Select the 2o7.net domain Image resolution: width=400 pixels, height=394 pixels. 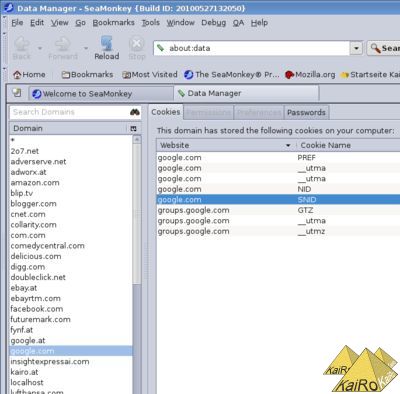71,151
